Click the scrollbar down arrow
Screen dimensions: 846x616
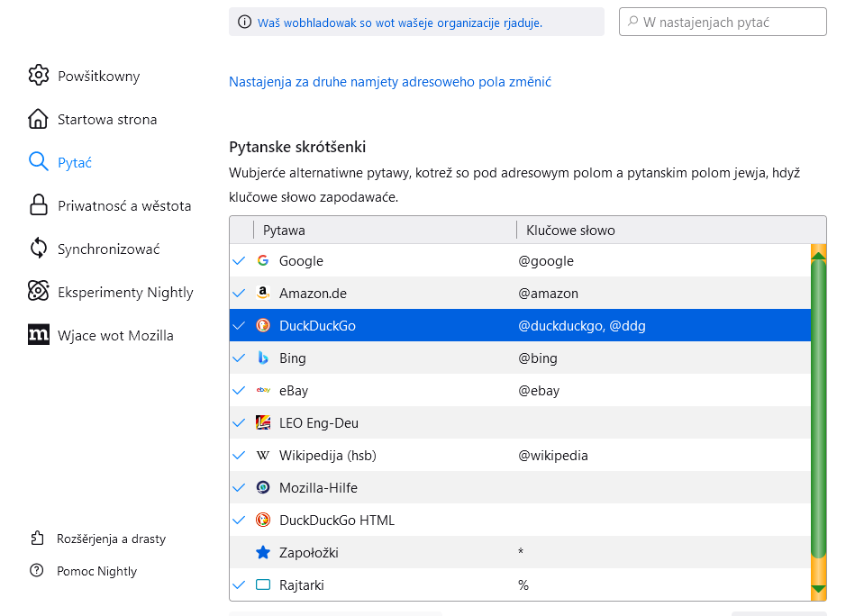[x=818, y=589]
